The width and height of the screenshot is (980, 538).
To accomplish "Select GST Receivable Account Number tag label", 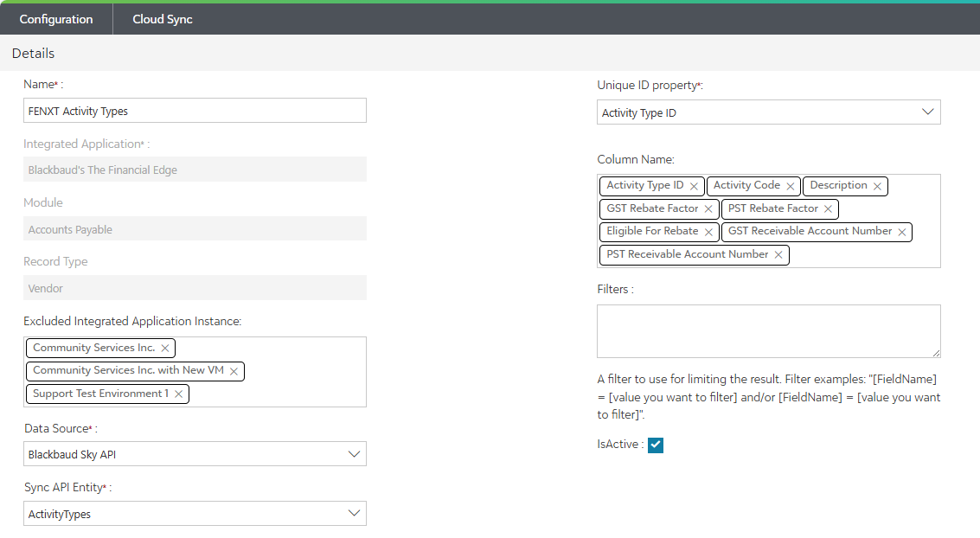I will tap(810, 231).
